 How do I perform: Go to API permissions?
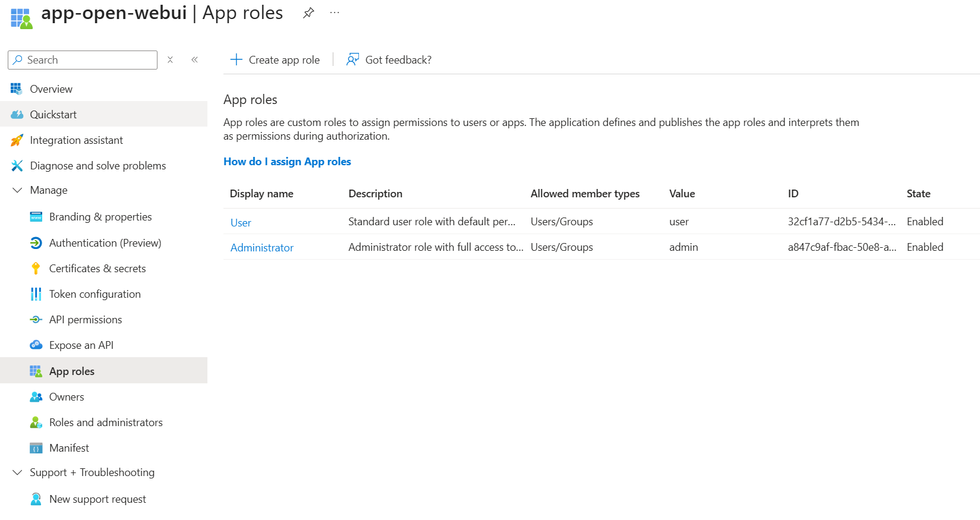point(86,320)
